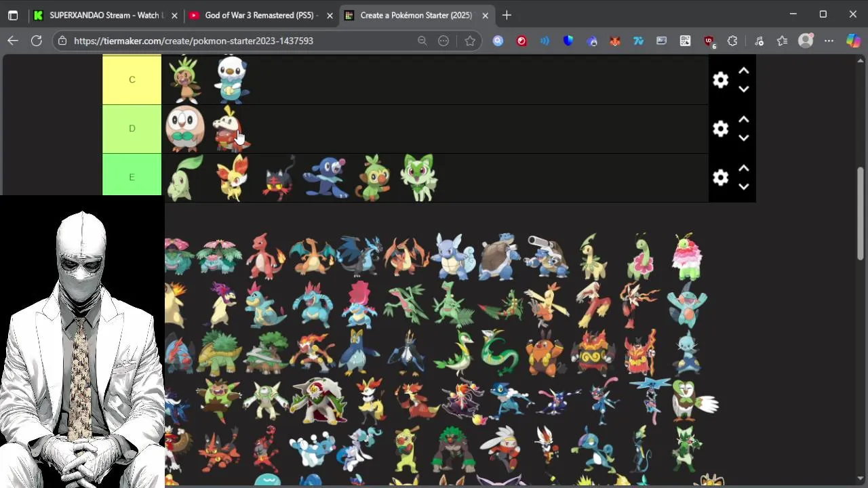Click the zoom magnifier in address bar
This screenshot has height=488, width=868.
pos(422,41)
